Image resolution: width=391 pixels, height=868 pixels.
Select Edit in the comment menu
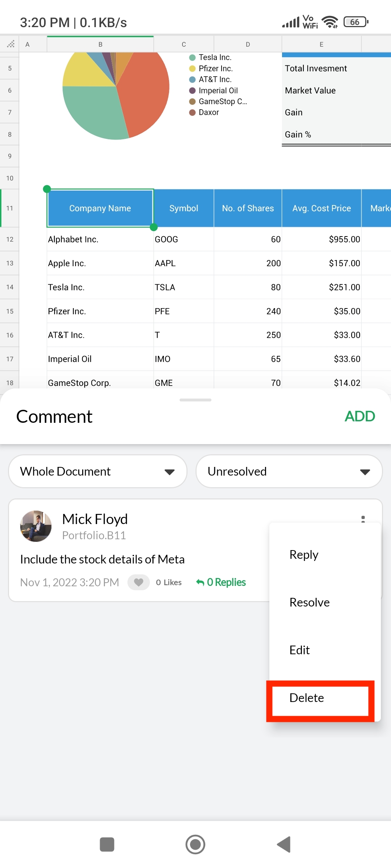(x=300, y=650)
